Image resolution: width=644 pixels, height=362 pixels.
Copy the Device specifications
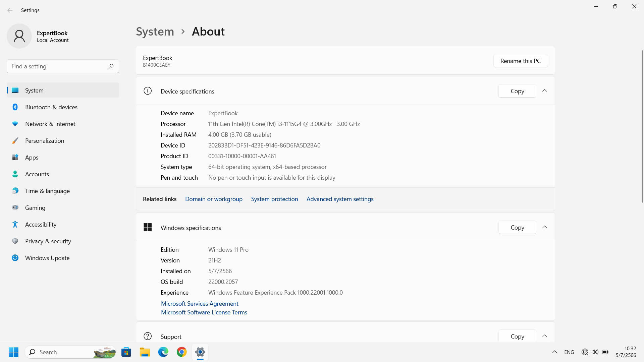[x=517, y=91]
